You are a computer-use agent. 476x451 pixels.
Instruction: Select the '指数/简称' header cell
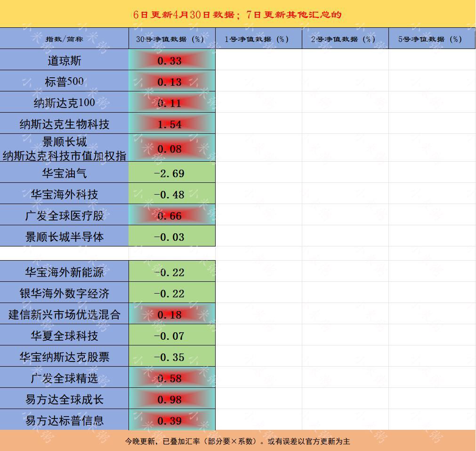click(65, 39)
